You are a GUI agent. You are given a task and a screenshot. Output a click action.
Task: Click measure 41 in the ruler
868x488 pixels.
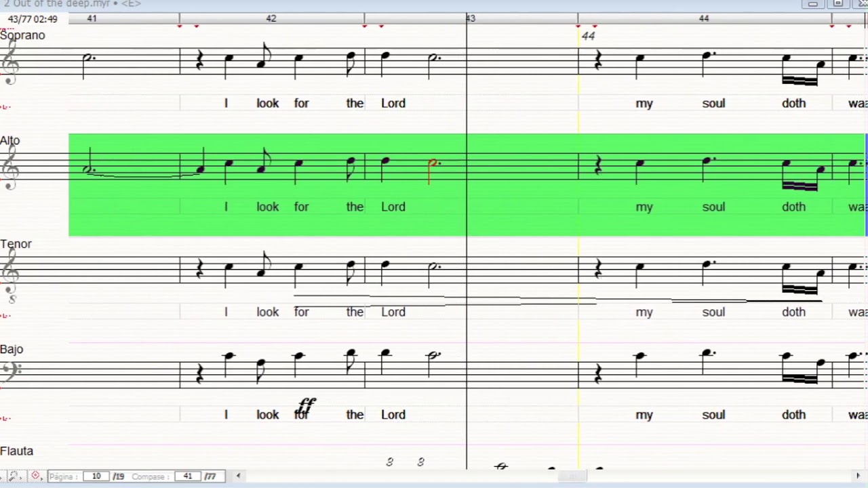92,18
